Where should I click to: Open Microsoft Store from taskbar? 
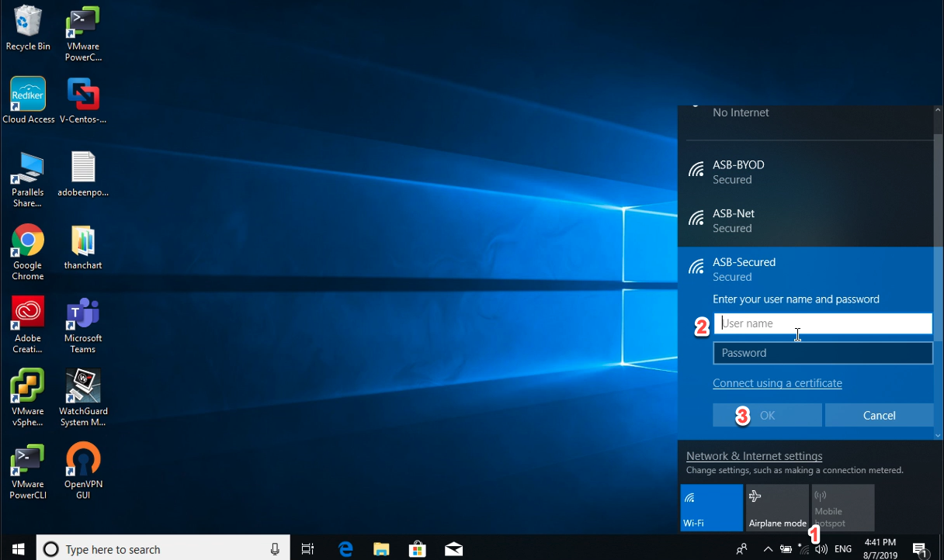point(418,549)
